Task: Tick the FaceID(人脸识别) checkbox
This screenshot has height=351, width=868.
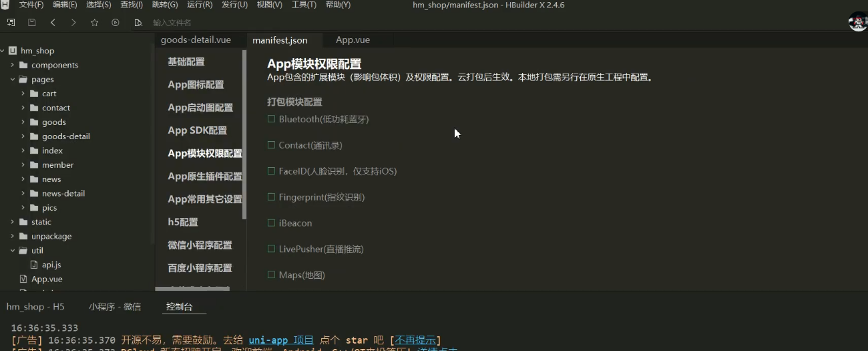Action: point(271,171)
